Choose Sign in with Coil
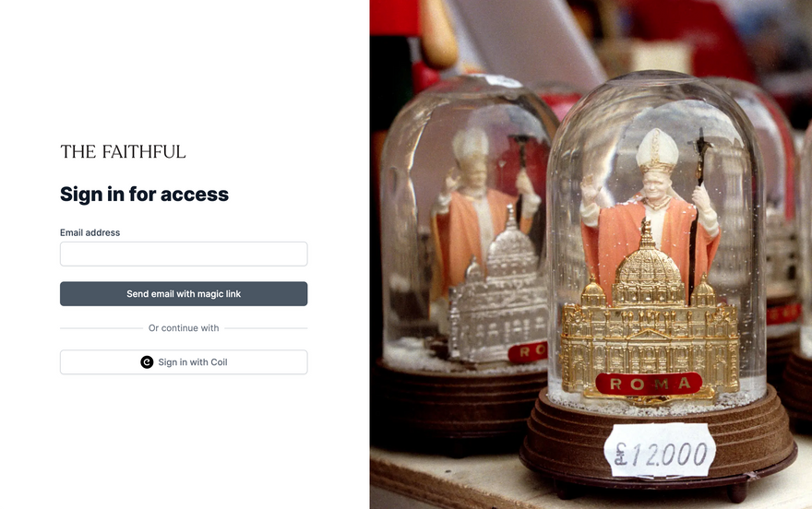The image size is (812, 509). click(x=184, y=362)
